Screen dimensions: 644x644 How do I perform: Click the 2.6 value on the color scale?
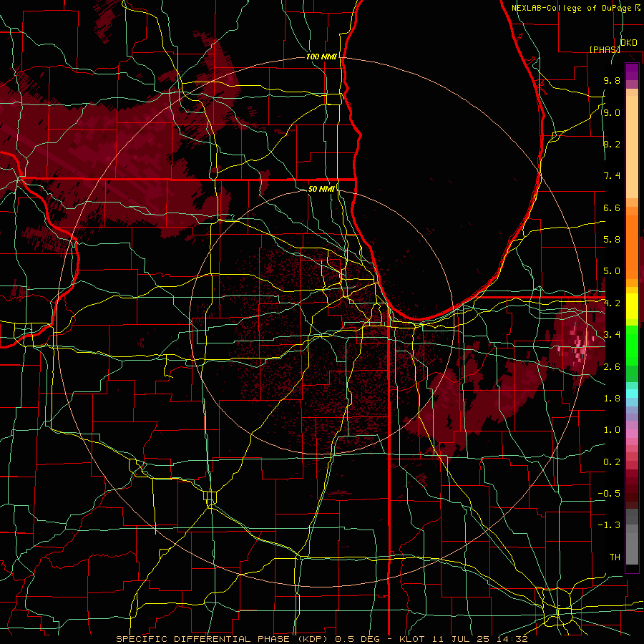tap(612, 367)
